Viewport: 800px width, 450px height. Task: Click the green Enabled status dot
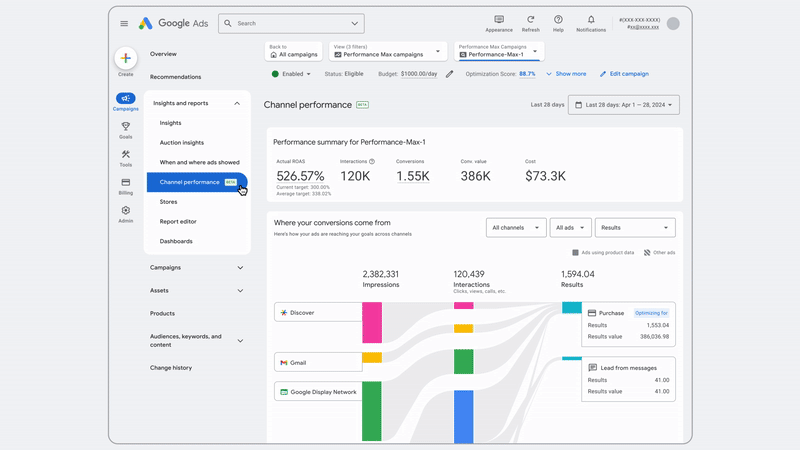point(275,74)
